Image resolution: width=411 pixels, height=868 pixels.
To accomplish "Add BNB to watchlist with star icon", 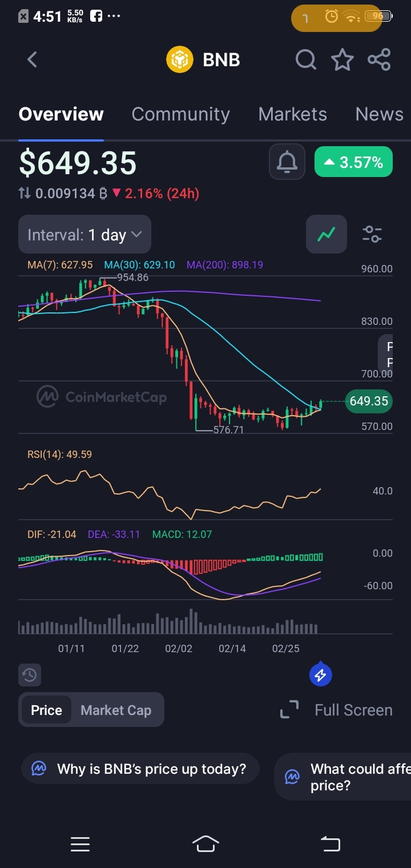I will coord(342,59).
